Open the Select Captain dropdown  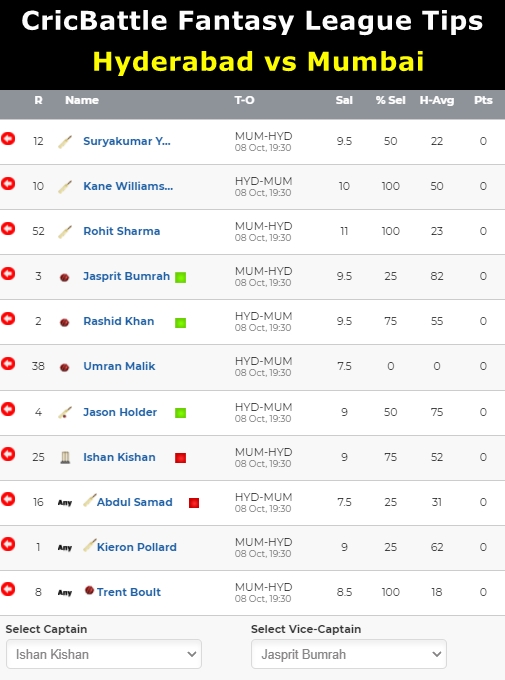(x=104, y=654)
